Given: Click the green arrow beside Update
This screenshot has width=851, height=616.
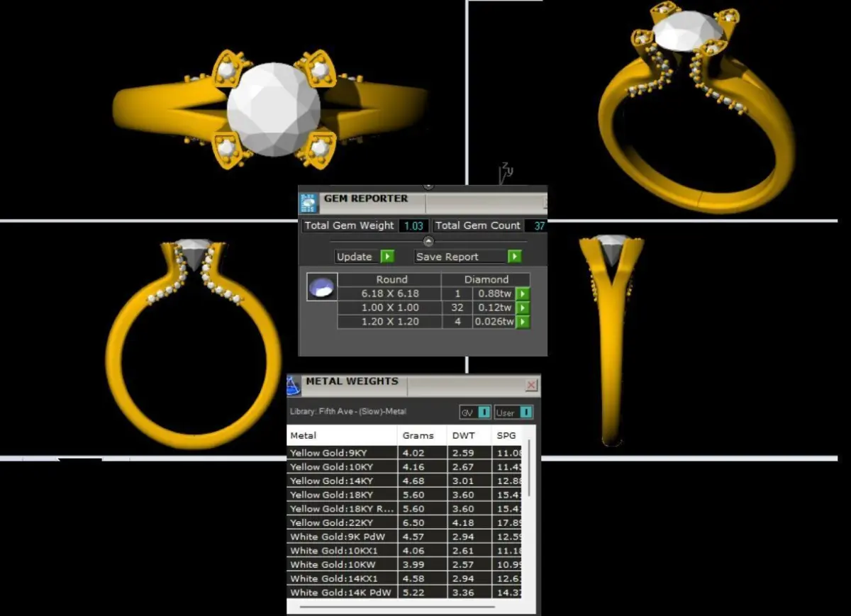Looking at the screenshot, I should [387, 257].
